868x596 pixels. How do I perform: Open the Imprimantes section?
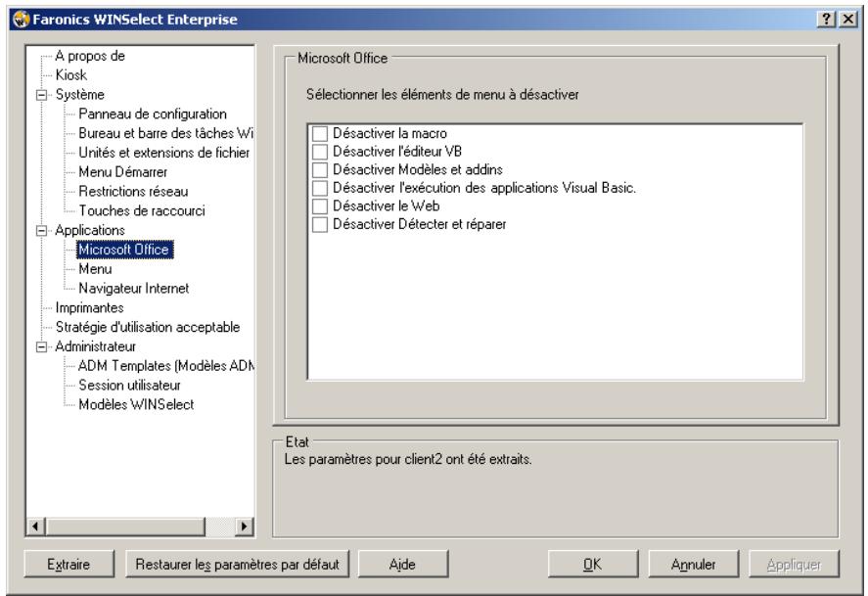90,307
